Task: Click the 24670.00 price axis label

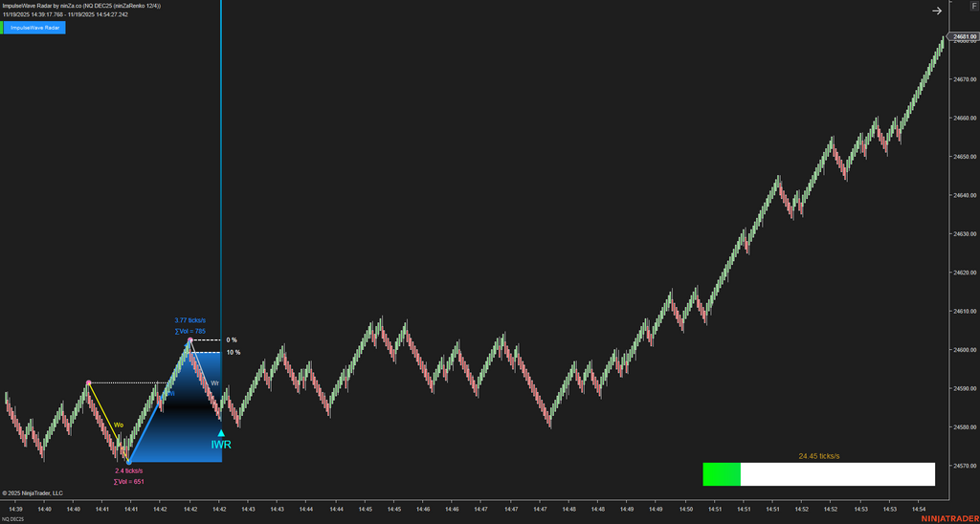Action: pos(965,79)
